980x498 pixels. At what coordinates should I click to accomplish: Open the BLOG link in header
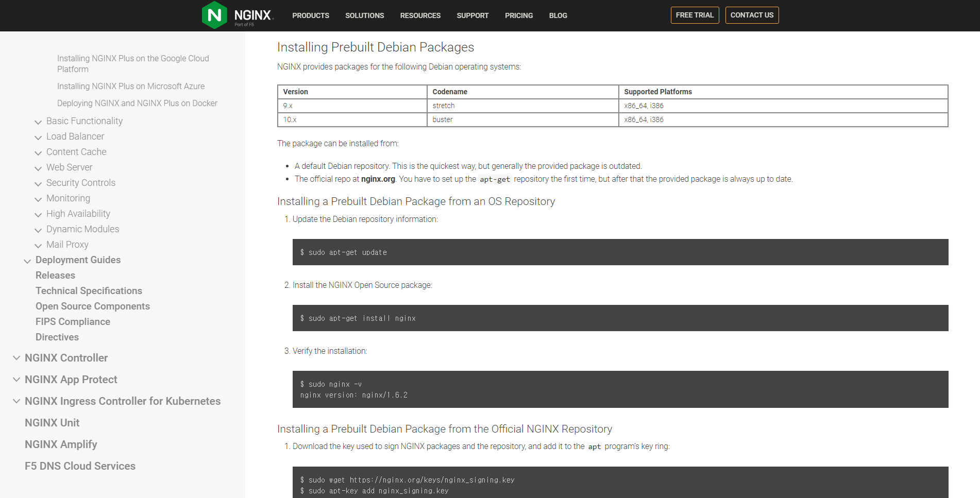(558, 15)
